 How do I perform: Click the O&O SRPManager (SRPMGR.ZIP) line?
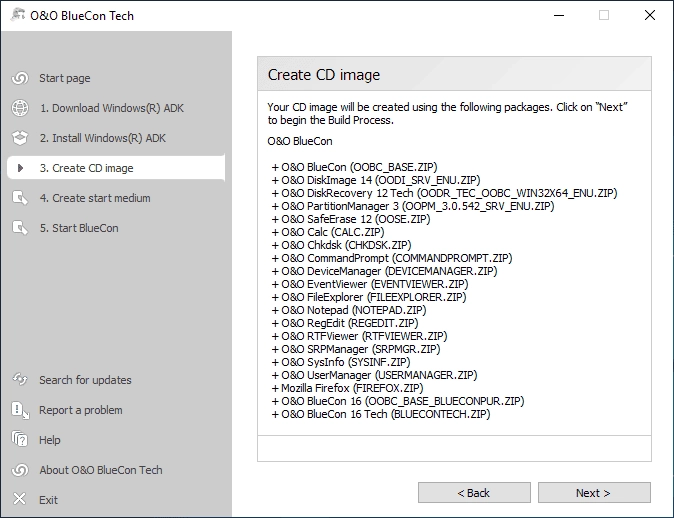[x=356, y=349]
